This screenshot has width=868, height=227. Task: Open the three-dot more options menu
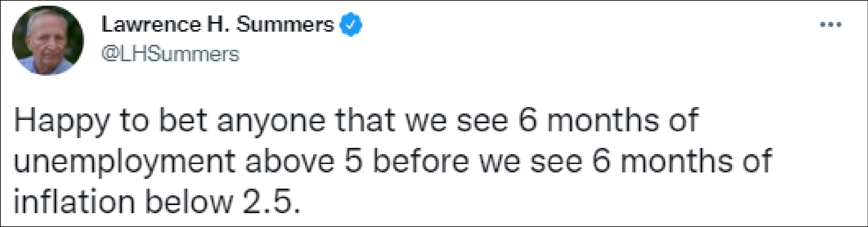(x=831, y=25)
